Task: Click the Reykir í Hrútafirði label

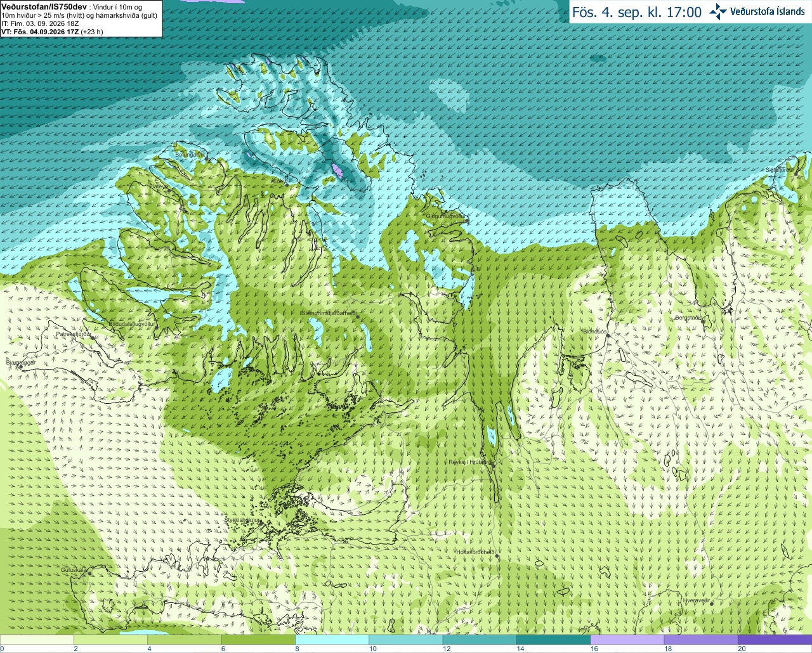Action: click(469, 462)
